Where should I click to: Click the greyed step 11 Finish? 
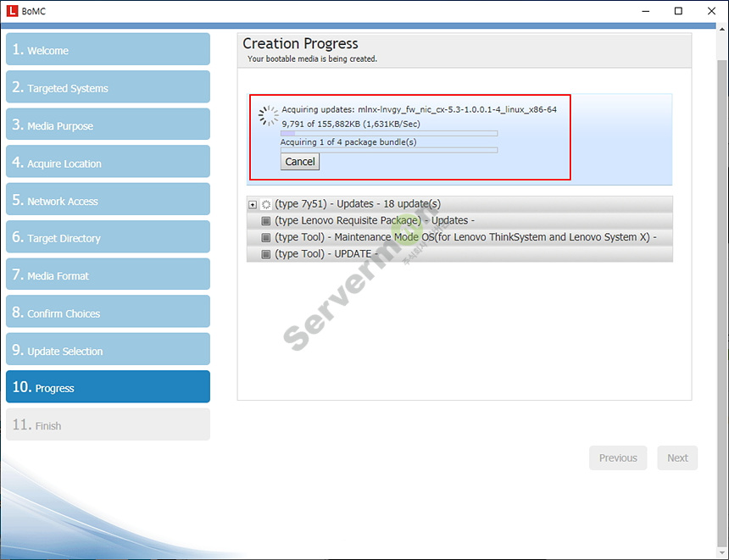(x=108, y=424)
